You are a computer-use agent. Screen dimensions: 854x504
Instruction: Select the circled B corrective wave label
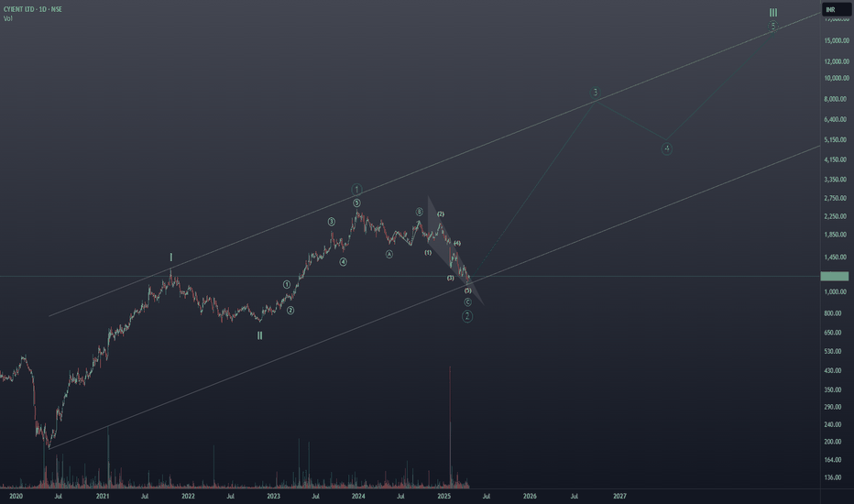[420, 212]
